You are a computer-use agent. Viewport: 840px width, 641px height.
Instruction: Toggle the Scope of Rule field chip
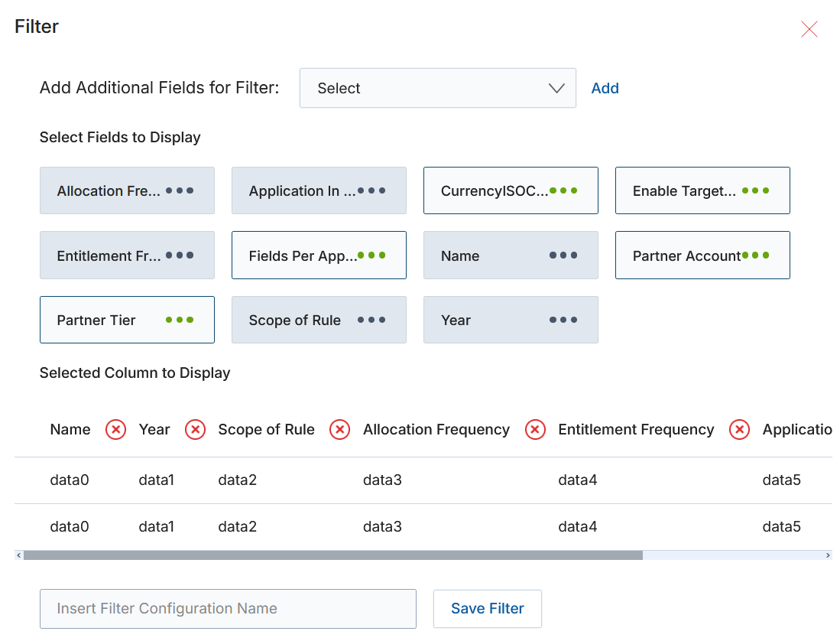point(319,320)
